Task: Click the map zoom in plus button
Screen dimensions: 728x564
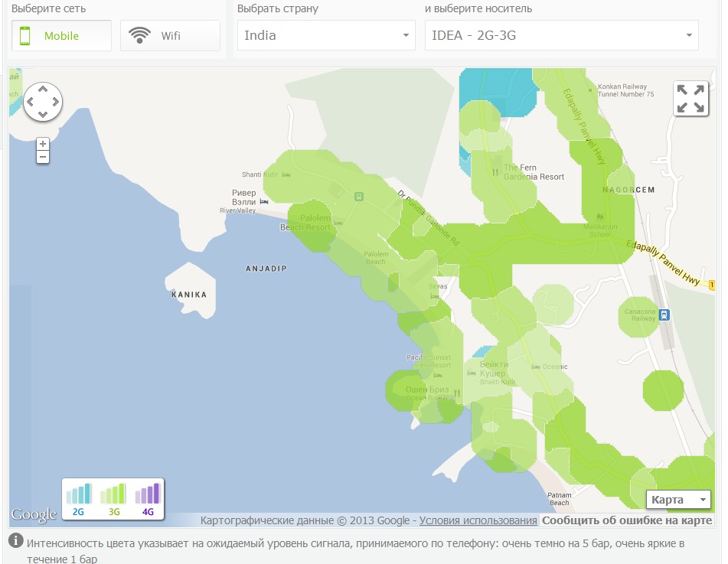Action: tap(43, 144)
